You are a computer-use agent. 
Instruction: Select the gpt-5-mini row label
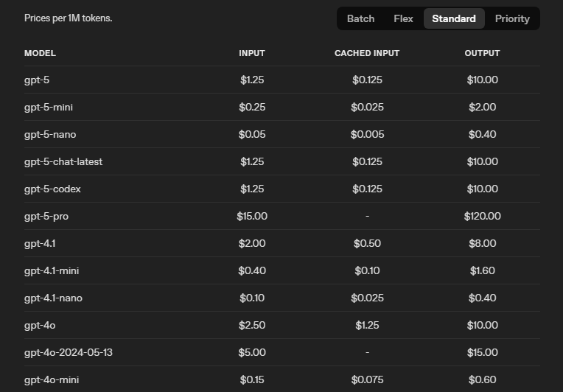(x=49, y=107)
